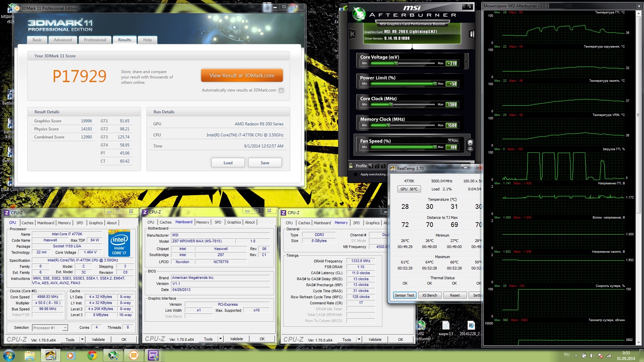Click XS Bench in RealTemp
644x362 pixels.
point(430,295)
